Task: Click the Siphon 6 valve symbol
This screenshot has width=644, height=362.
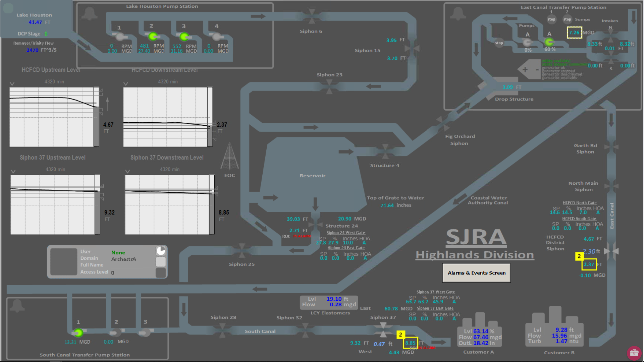Action: [312, 16]
